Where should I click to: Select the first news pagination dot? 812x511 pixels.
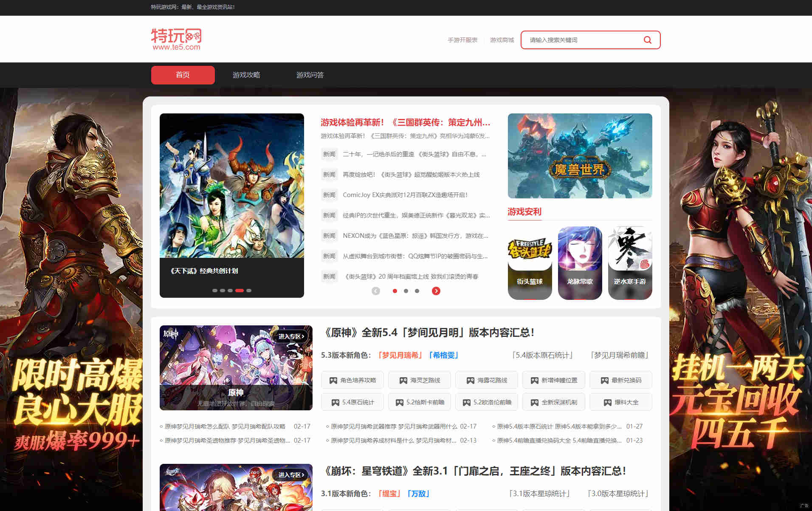[x=395, y=291]
